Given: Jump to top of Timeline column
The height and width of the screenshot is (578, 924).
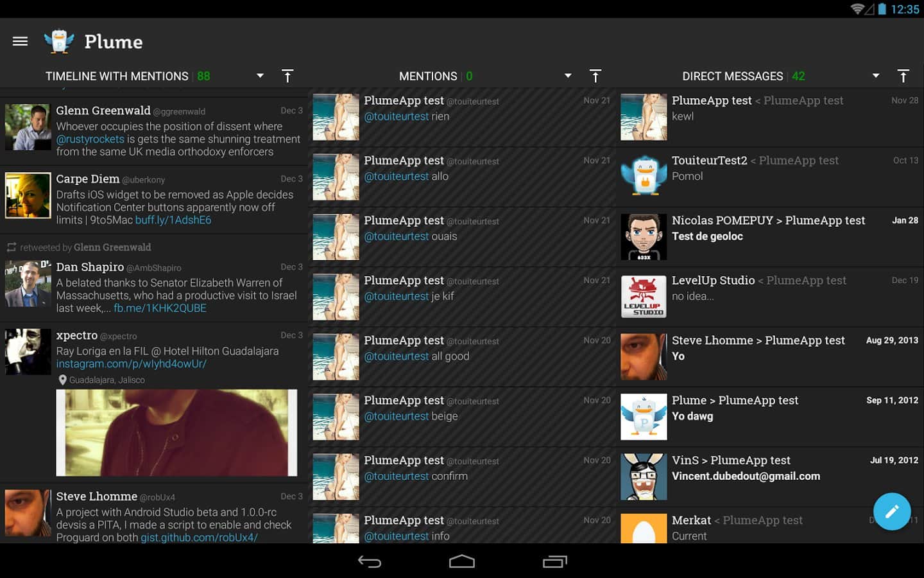Looking at the screenshot, I should coord(287,76).
